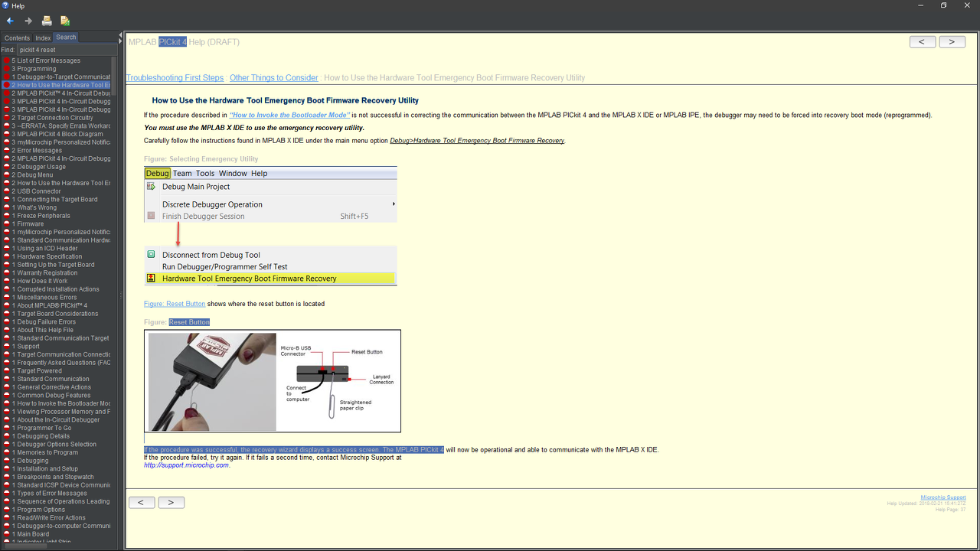Select Debugger Options Selection result
Image resolution: width=980 pixels, height=551 pixels.
point(54,445)
